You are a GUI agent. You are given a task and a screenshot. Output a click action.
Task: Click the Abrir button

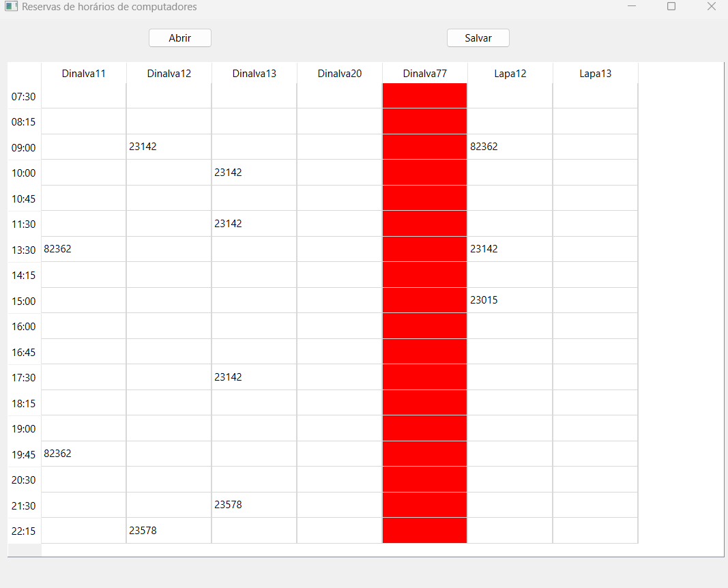coord(179,38)
